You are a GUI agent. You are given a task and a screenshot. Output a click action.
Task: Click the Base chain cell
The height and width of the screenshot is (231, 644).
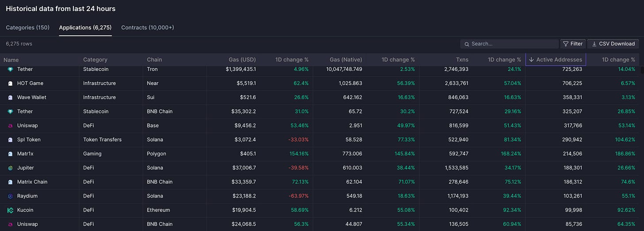pos(153,126)
